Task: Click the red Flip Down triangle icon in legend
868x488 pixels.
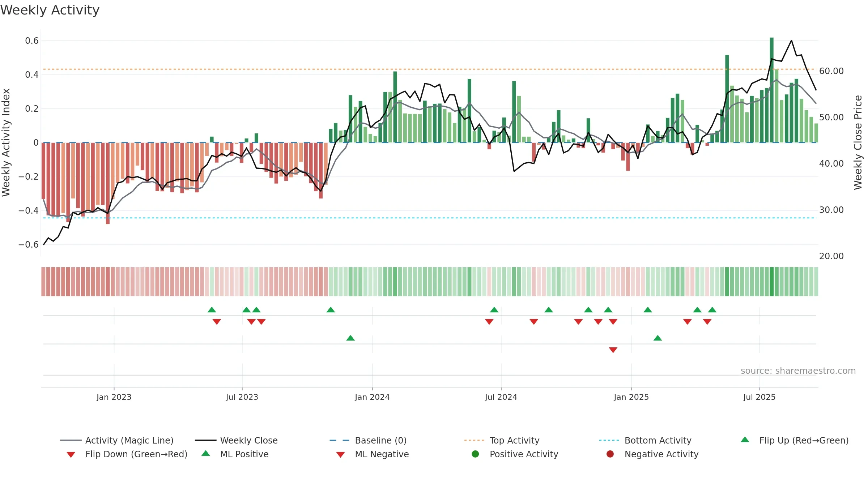Action: click(x=71, y=455)
